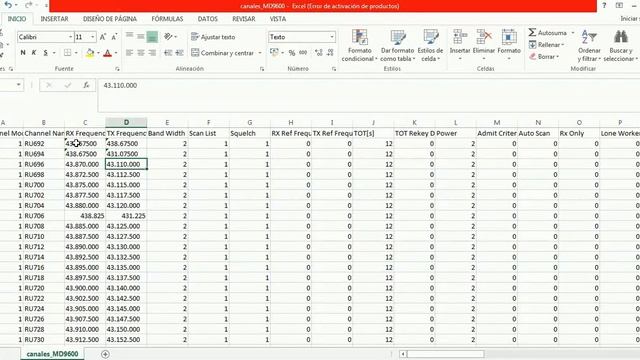
Task: Click horizontal scrollbar thumb
Action: coord(445,354)
